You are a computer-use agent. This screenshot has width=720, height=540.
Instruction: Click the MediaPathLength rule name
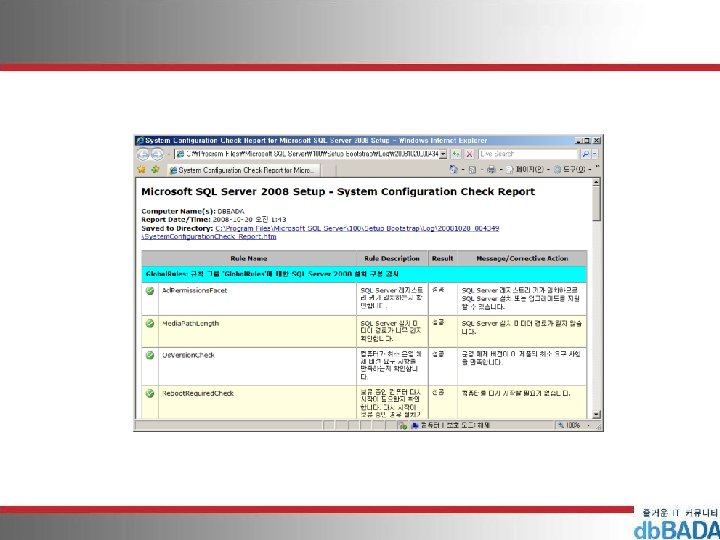191,323
